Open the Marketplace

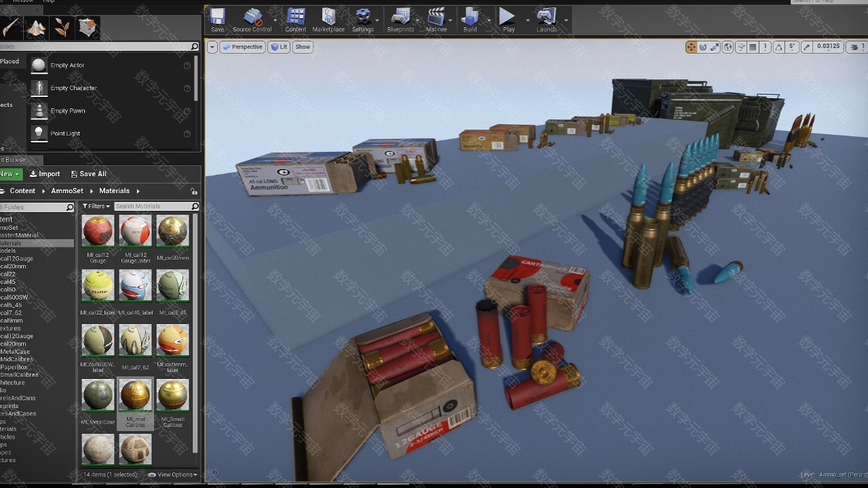pos(329,20)
